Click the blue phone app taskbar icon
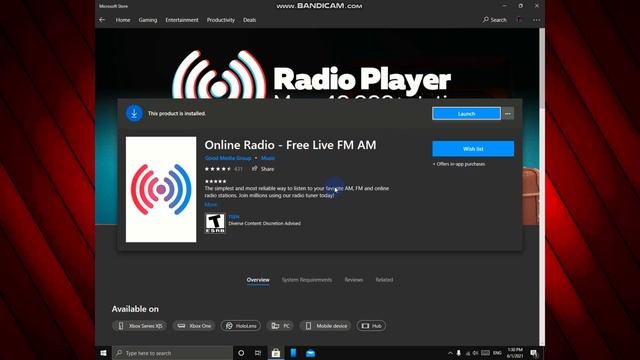This screenshot has height=360, width=640. click(x=293, y=353)
